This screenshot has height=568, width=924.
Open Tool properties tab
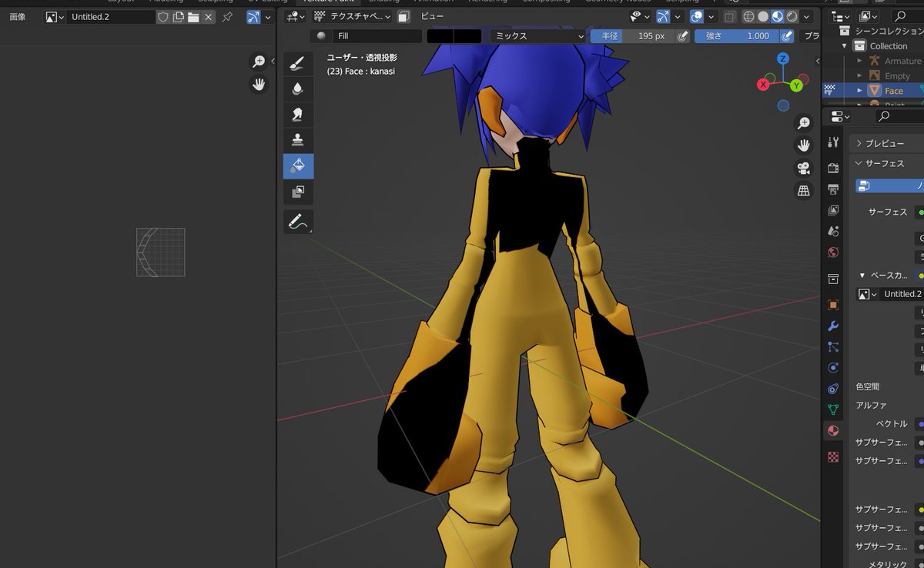(x=833, y=142)
